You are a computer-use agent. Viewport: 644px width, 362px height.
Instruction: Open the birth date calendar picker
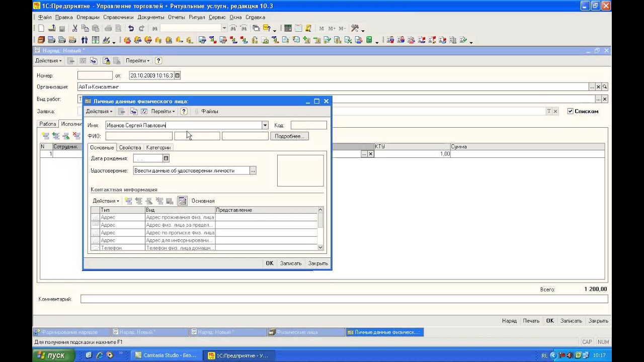tap(167, 158)
